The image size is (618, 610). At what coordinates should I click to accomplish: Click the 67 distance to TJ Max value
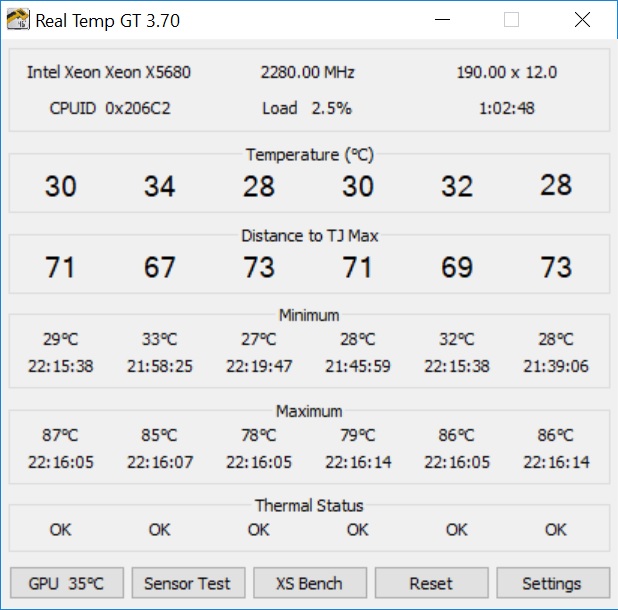(x=159, y=267)
